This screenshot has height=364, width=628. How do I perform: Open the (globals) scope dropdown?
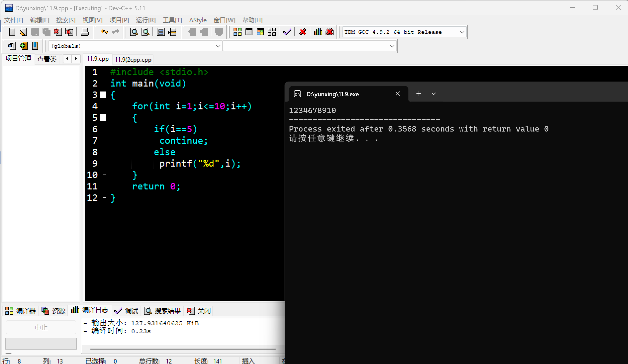218,46
